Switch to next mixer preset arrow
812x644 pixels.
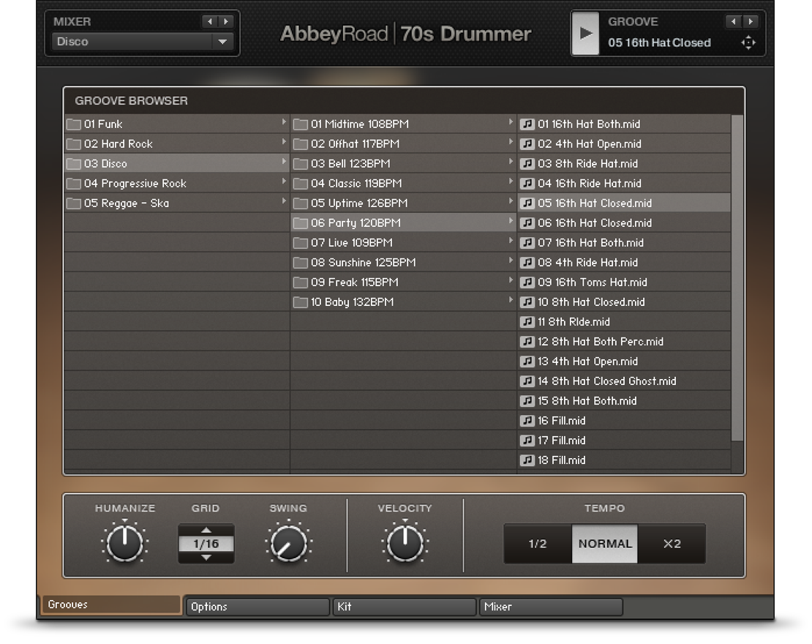click(x=226, y=21)
